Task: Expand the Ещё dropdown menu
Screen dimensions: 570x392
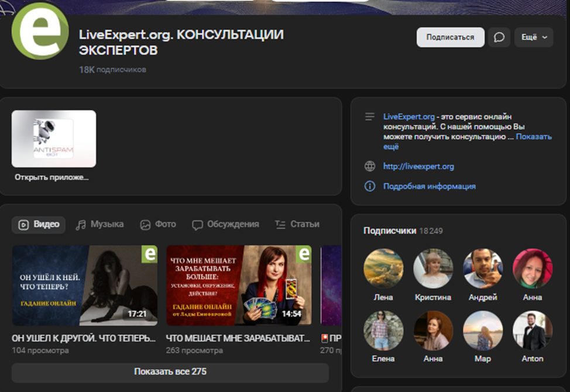Action: pos(533,37)
